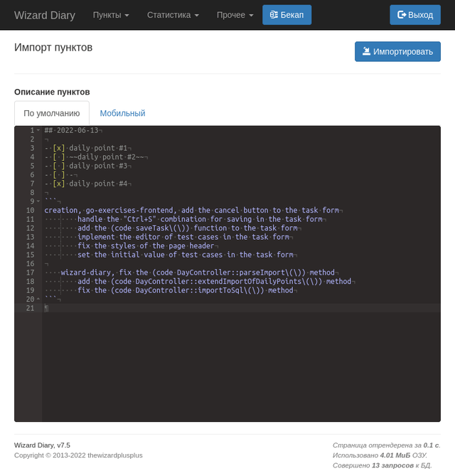Image resolution: width=455 pixels, height=476 pixels.
Task: Click the backup icon in the Бекап button
Action: [274, 14]
